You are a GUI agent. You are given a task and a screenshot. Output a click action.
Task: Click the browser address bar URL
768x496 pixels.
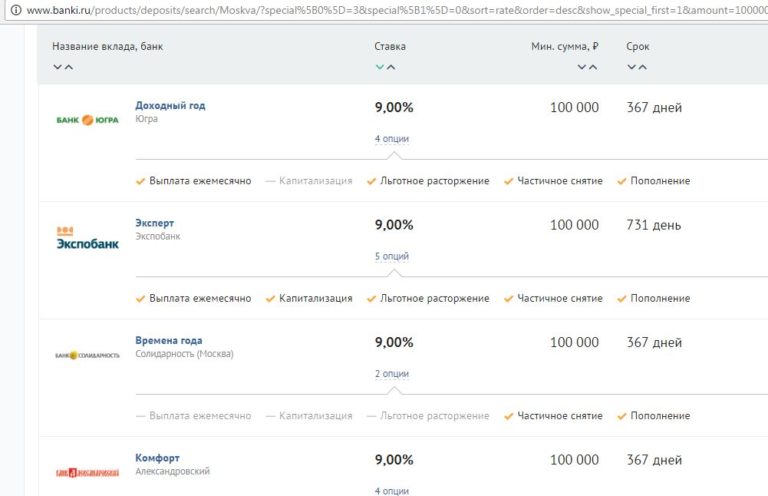400,9
